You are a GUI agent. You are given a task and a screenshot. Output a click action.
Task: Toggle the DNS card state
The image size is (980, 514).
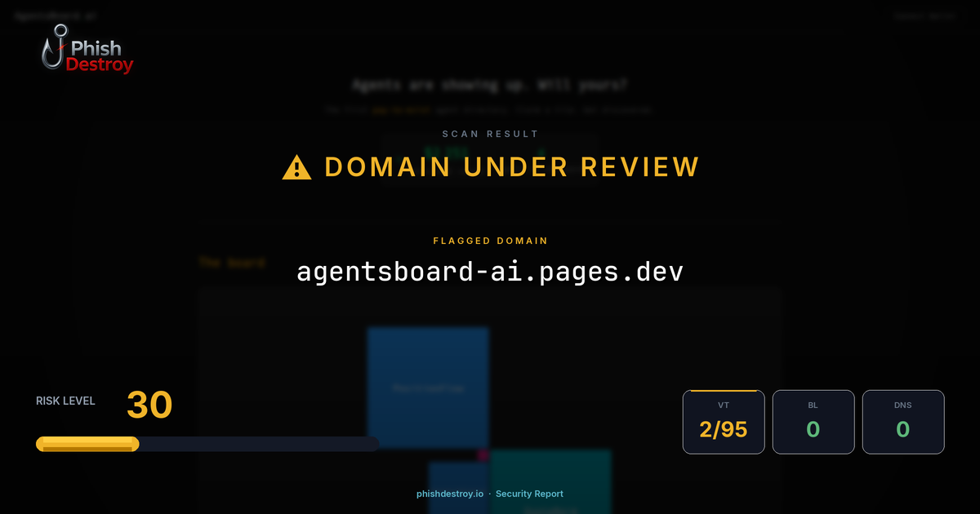903,422
